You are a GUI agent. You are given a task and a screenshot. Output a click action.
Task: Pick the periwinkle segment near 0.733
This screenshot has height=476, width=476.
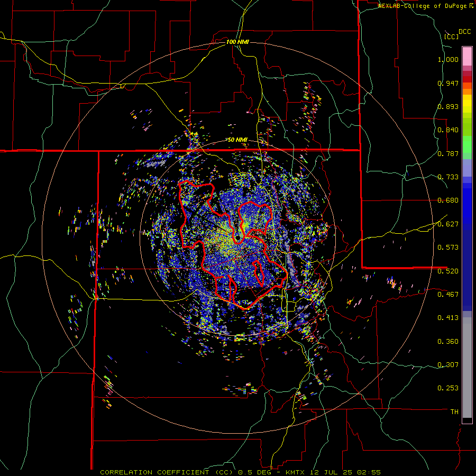tap(467, 168)
